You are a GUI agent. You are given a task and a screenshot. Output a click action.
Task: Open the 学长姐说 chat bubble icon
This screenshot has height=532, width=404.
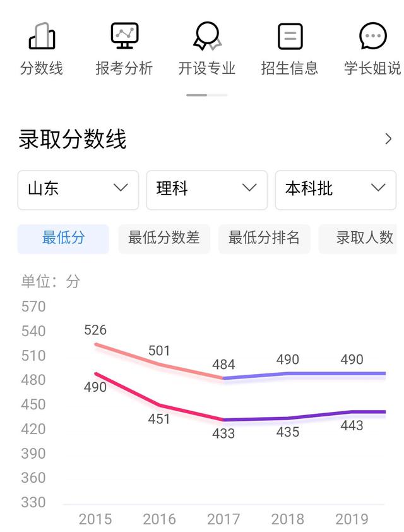click(x=373, y=36)
